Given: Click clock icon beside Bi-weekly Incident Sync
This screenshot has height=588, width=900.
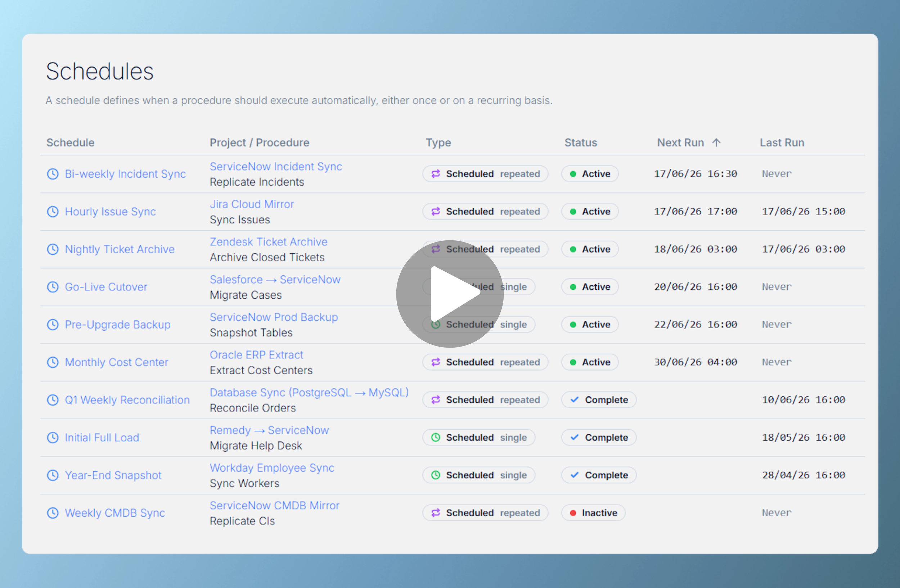Looking at the screenshot, I should (53, 174).
